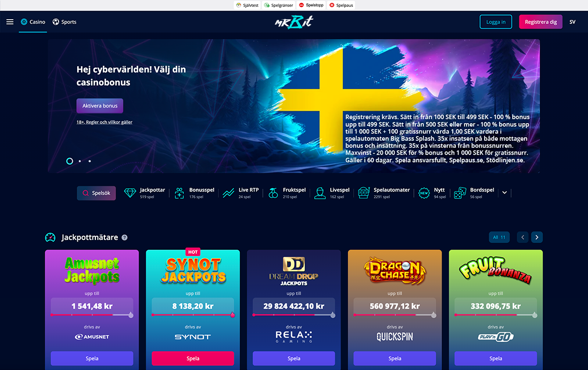The image size is (588, 370).
Task: Click the Bonusspel gift icon
Action: [x=179, y=193]
